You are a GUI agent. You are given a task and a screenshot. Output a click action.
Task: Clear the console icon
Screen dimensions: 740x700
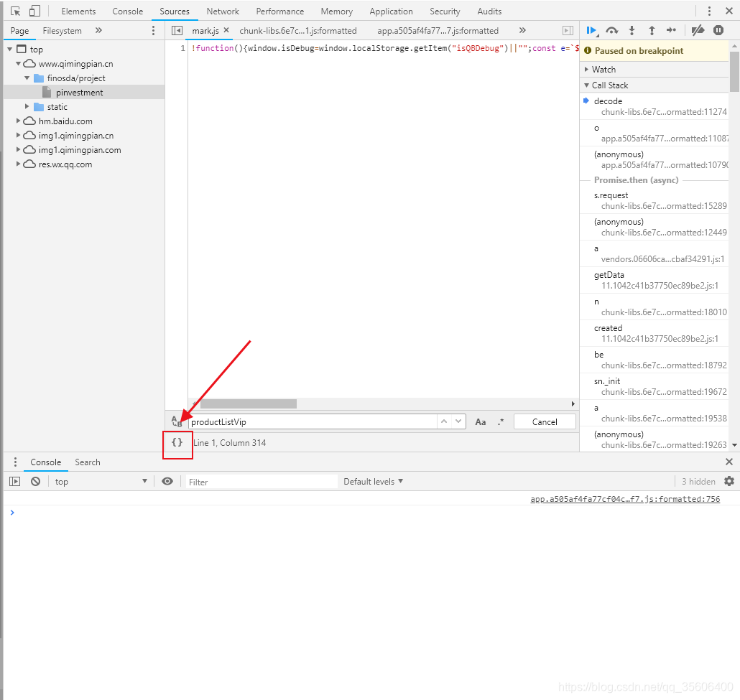pos(35,482)
